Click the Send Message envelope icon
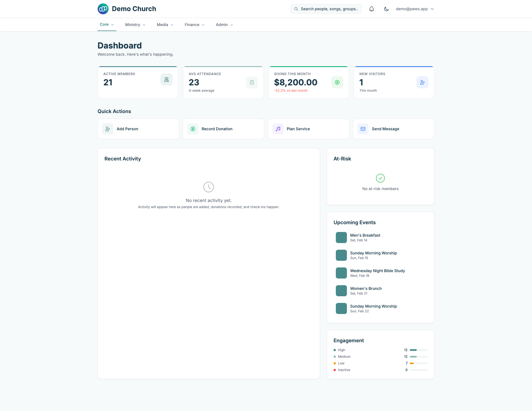Image resolution: width=532 pixels, height=411 pixels. point(363,129)
